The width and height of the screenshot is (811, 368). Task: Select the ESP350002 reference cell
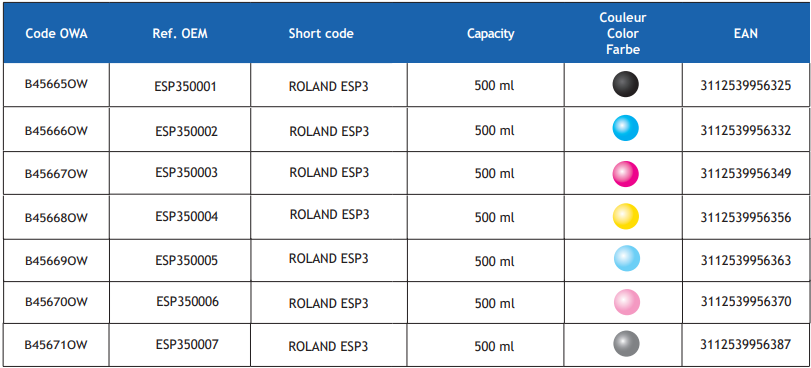pyautogui.click(x=186, y=131)
